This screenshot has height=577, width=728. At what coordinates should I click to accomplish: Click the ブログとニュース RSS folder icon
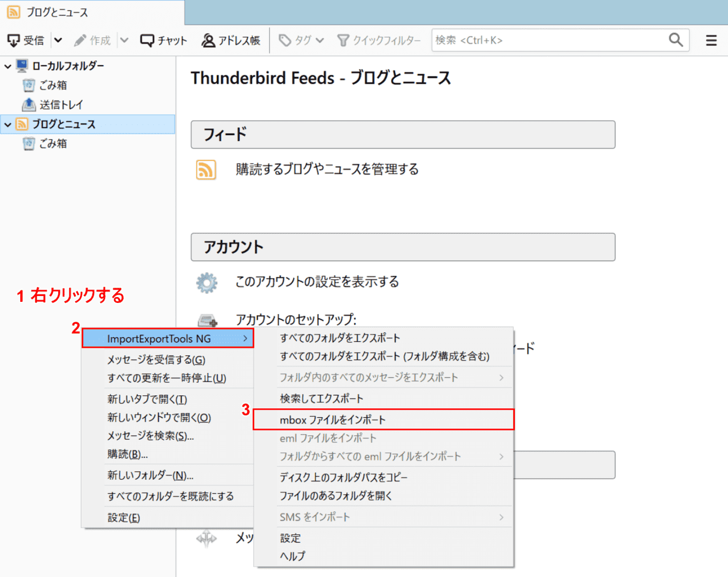pyautogui.click(x=22, y=124)
